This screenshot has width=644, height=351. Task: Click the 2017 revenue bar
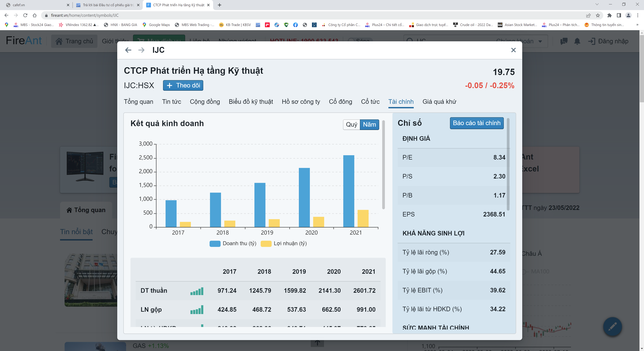point(171,214)
